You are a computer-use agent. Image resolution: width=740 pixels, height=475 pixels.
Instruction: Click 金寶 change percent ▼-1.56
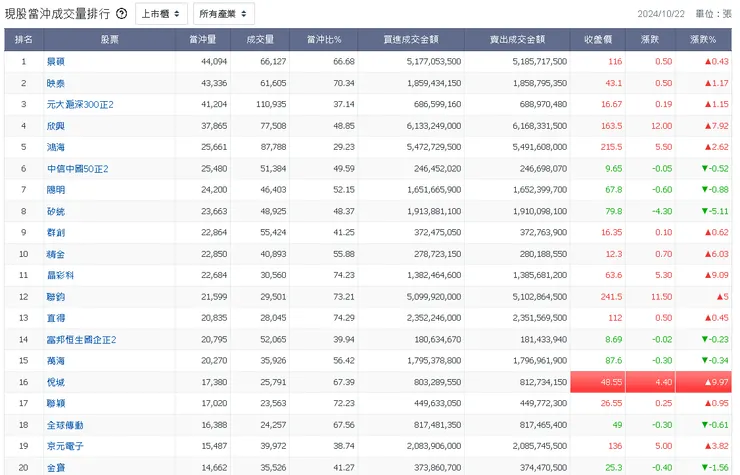715,467
